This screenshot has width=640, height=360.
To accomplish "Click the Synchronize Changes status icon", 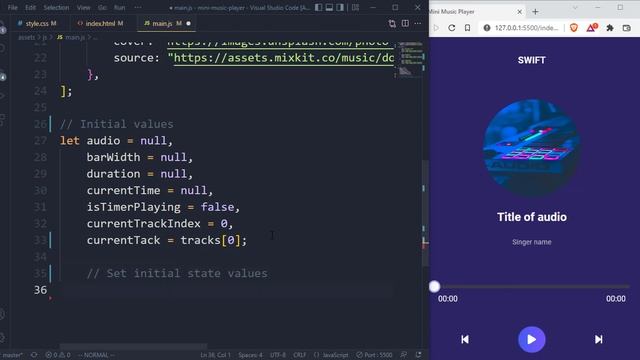I will [x=34, y=355].
